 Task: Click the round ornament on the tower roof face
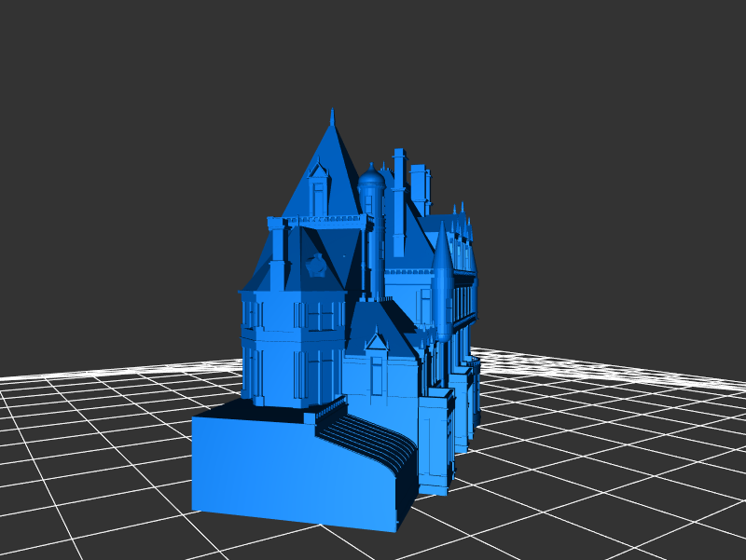click(316, 266)
